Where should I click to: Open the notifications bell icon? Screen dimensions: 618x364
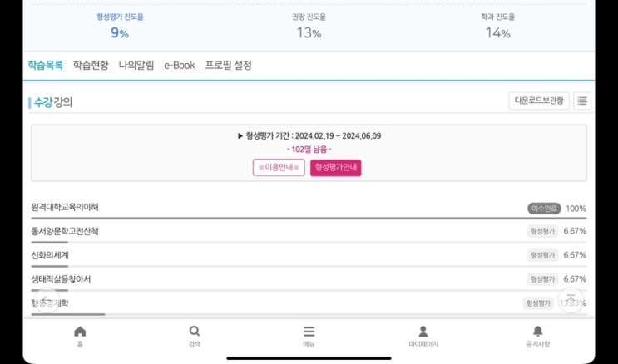[x=537, y=332]
